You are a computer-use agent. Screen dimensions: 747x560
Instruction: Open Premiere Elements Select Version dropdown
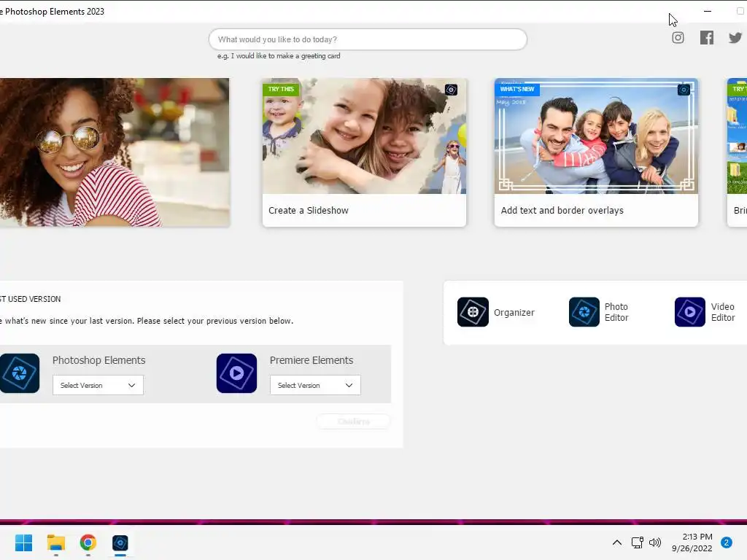click(315, 385)
